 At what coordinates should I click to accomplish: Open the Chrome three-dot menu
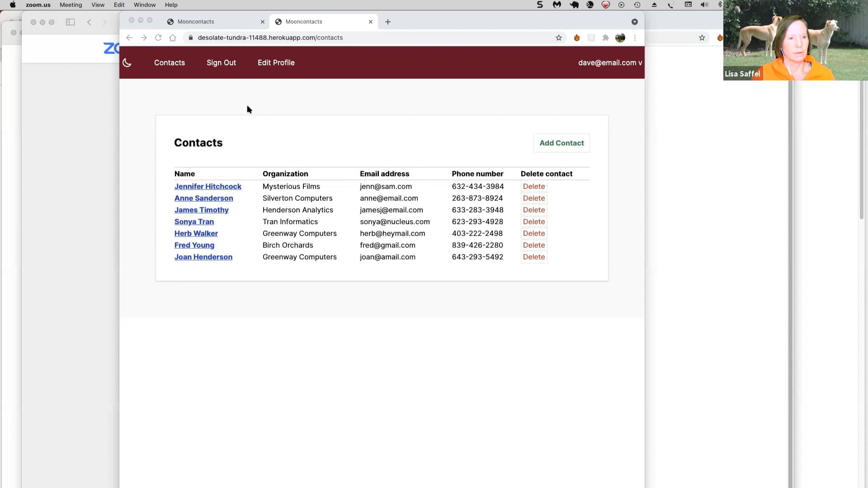(x=635, y=38)
